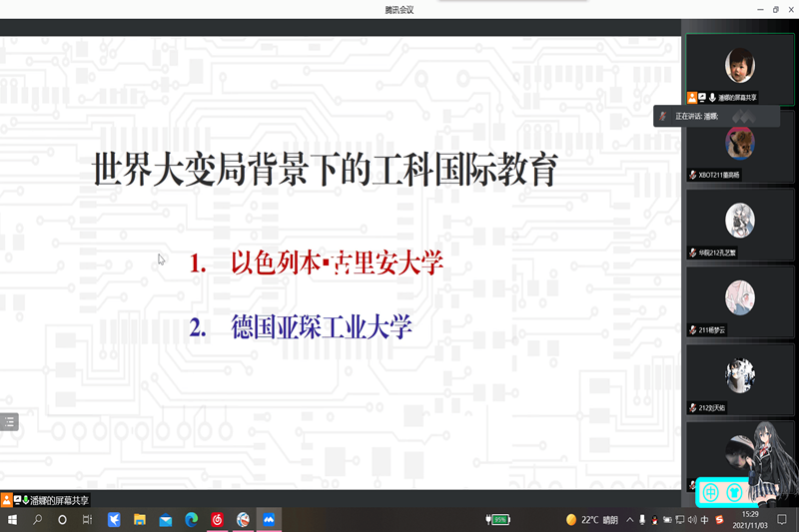Click muted mic icon beside 212刘 participant
Viewport: 799px width, 532px height.
coord(692,408)
